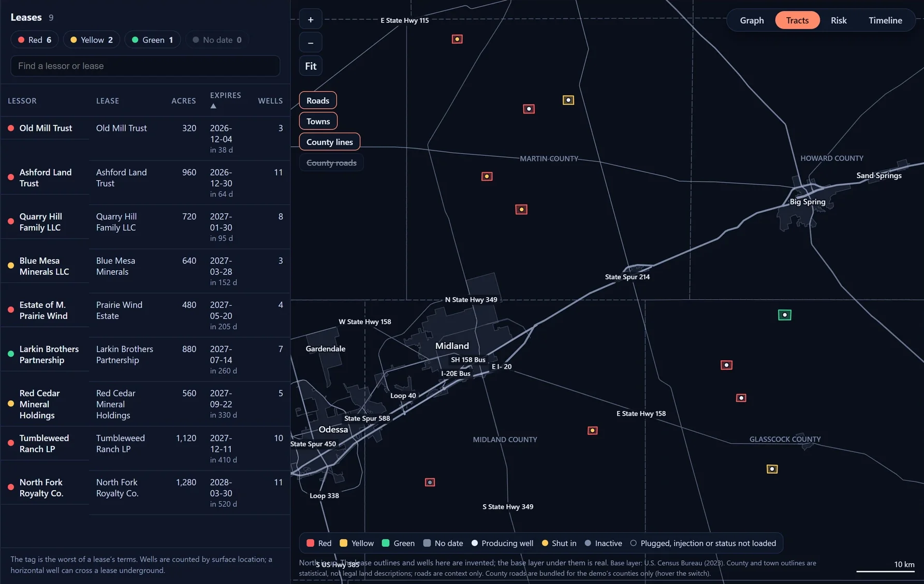The height and width of the screenshot is (584, 924).
Task: Select the red tract marker near Loop 338
Action: [x=430, y=482]
